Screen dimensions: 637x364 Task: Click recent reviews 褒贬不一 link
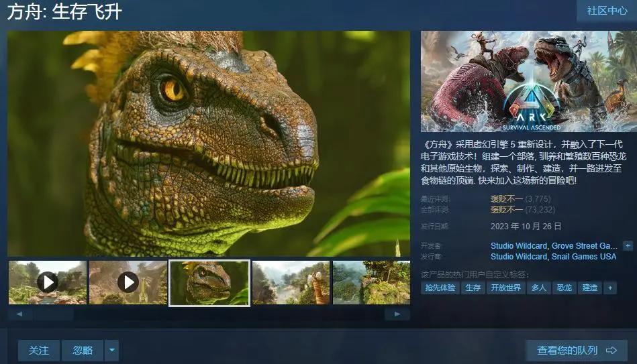[x=506, y=198]
